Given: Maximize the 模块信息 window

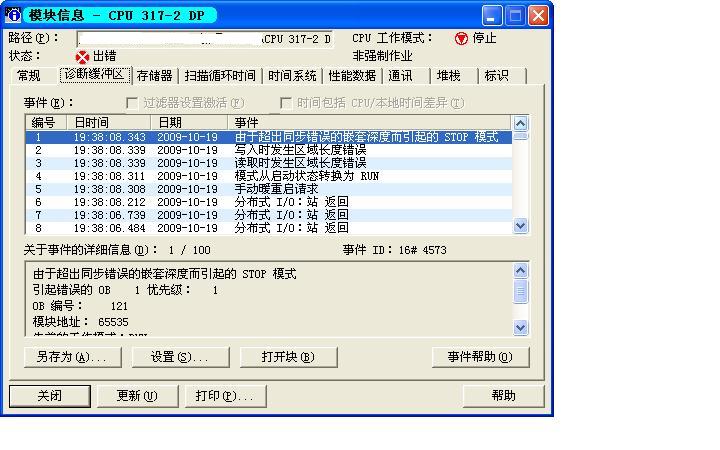Looking at the screenshot, I should 516,15.
